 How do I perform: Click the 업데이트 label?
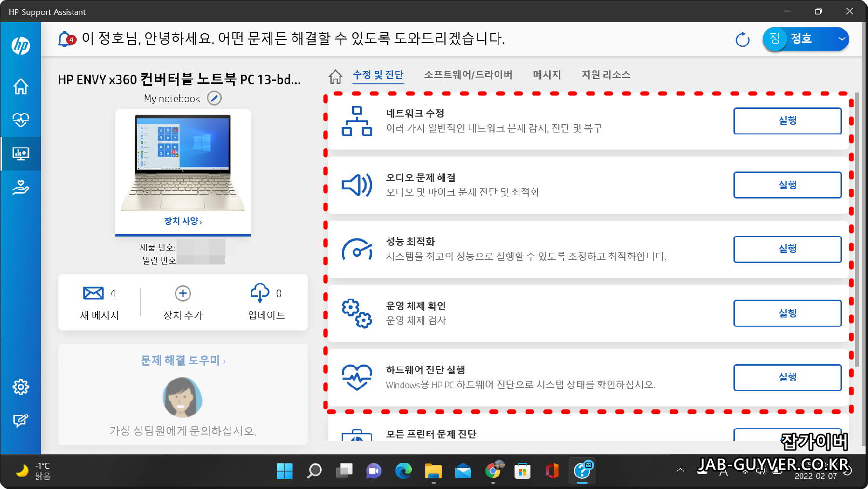(x=266, y=315)
